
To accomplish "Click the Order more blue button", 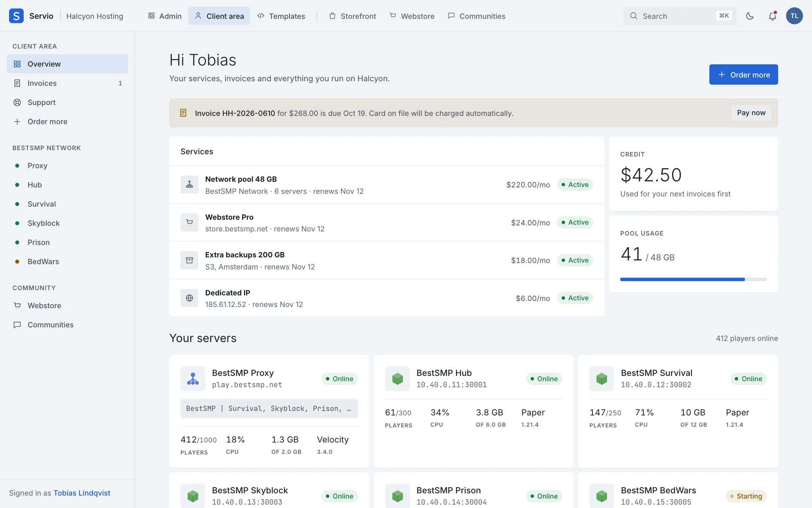I will [x=744, y=75].
